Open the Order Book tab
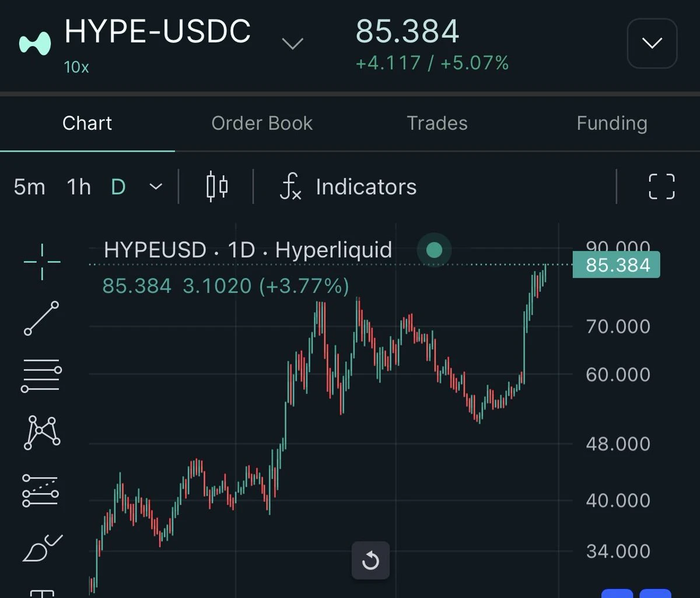Image resolution: width=700 pixels, height=598 pixels. 262,123
